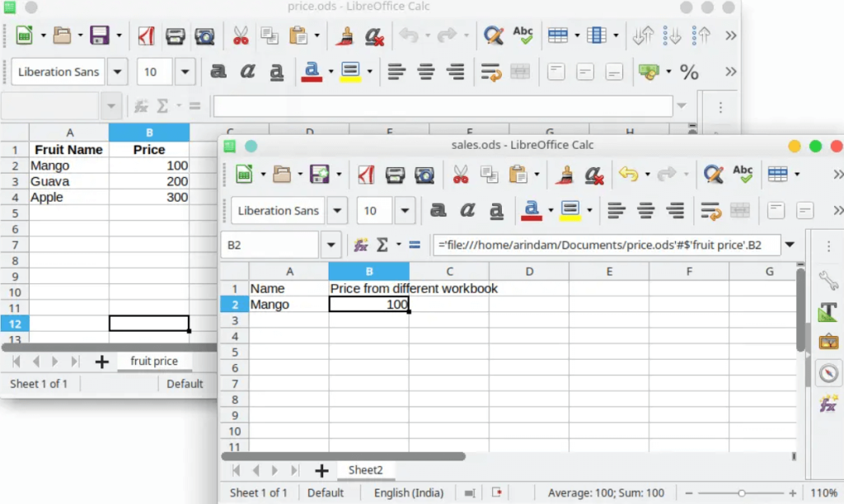Switch to the Sheet2 tab

point(366,470)
